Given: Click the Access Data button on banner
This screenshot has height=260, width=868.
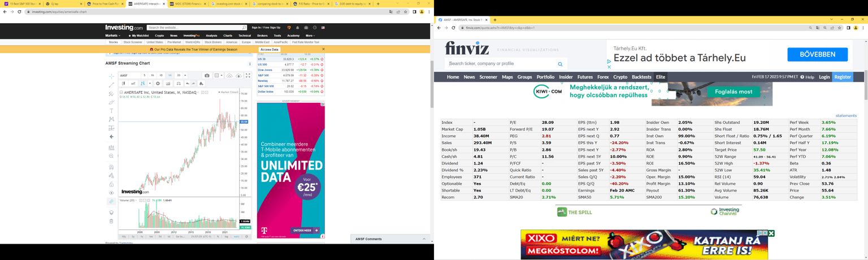Looking at the screenshot, I should (x=270, y=50).
